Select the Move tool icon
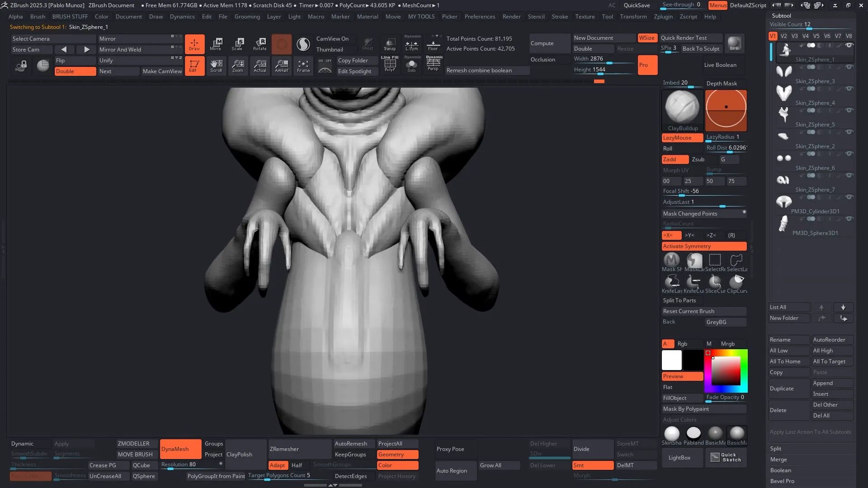Image resolution: width=868 pixels, height=488 pixels. pos(216,44)
